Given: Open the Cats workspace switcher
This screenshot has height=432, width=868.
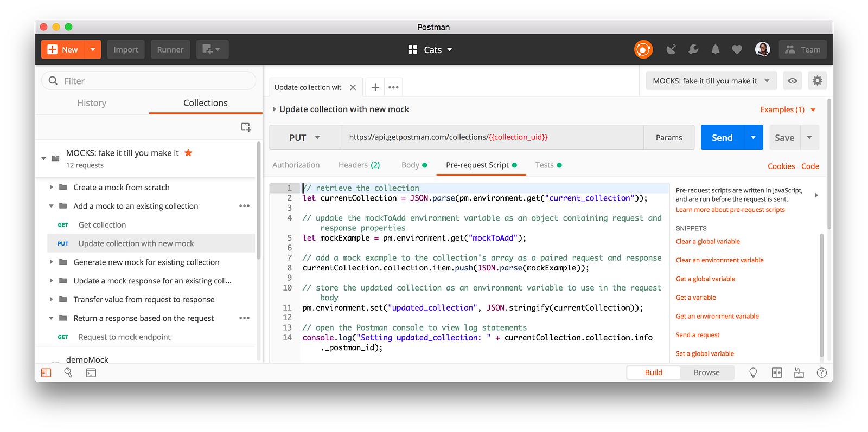Looking at the screenshot, I should point(430,49).
